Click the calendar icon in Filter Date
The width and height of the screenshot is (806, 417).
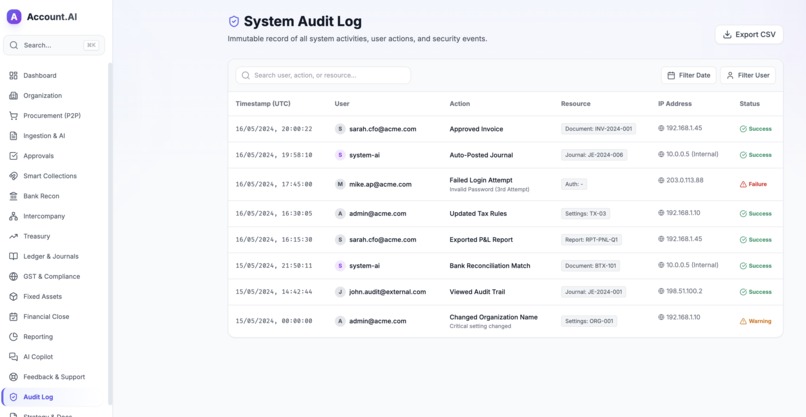[671, 75]
